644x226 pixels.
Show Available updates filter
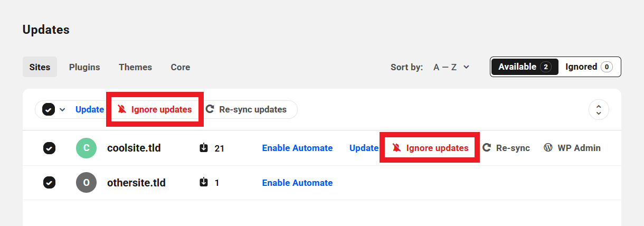[x=525, y=67]
